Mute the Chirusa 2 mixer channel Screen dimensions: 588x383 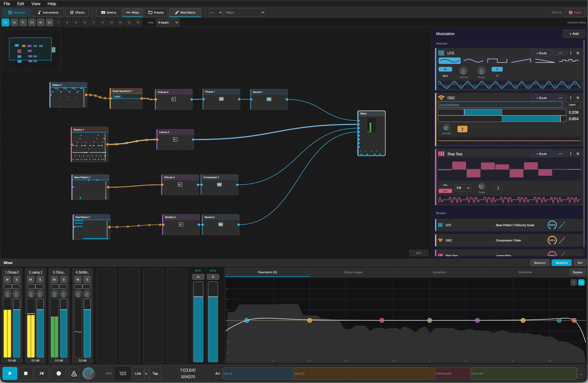pyautogui.click(x=7, y=279)
